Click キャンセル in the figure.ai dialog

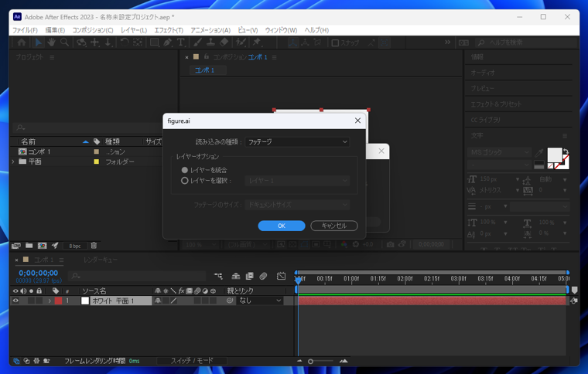(x=333, y=226)
